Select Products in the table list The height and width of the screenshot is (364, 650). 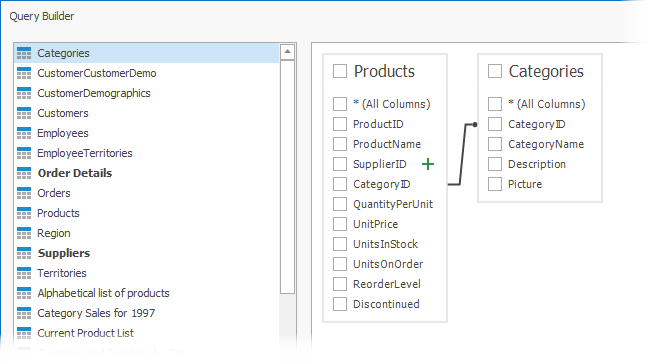point(147,213)
